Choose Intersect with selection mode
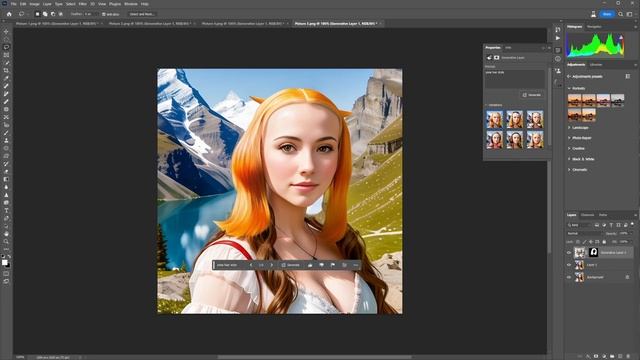The height and width of the screenshot is (360, 640). click(60, 14)
